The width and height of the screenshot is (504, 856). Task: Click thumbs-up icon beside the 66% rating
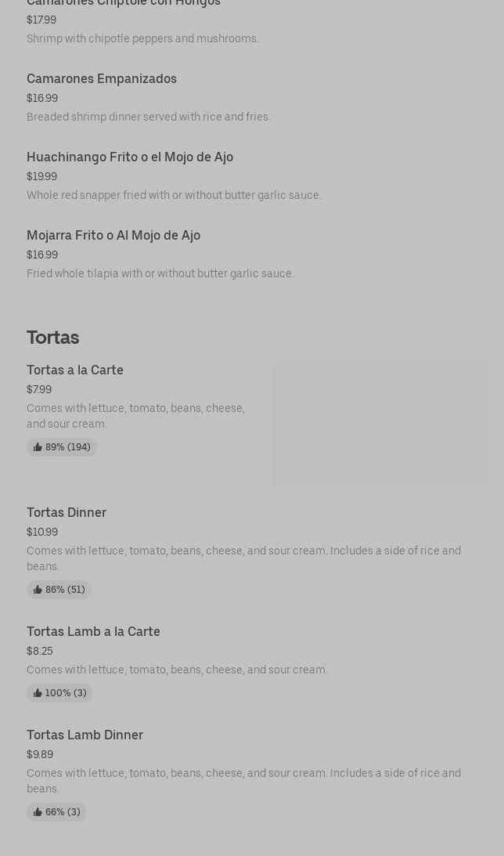point(38,812)
